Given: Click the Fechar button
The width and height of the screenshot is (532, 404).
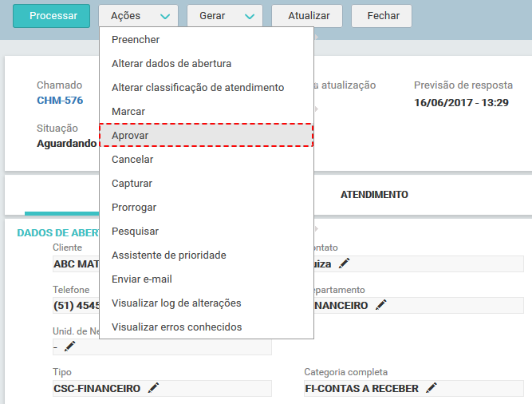Looking at the screenshot, I should click(x=382, y=16).
